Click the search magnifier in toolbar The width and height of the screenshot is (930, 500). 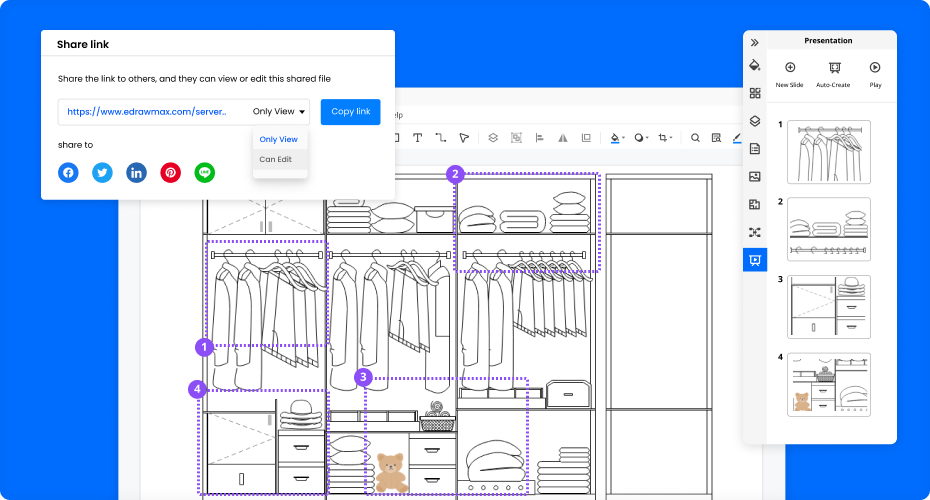tap(695, 138)
